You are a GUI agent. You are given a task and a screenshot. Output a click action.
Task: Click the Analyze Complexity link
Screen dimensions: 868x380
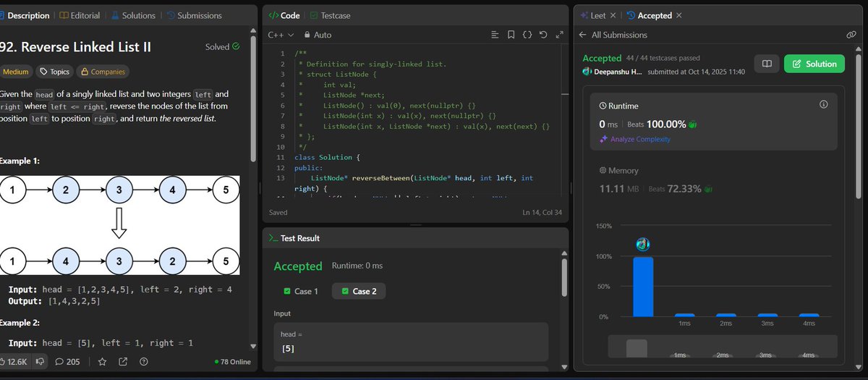634,139
